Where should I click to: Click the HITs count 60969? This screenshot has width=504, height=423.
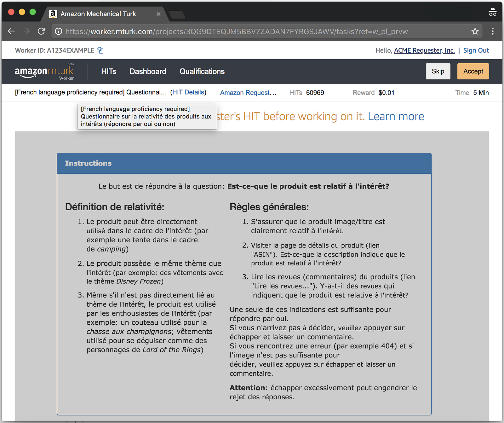click(x=315, y=93)
